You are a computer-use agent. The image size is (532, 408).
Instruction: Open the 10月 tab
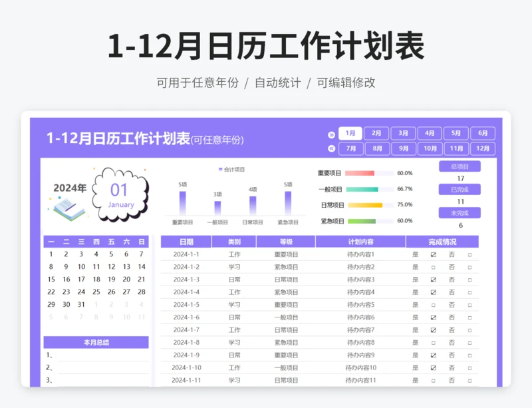tap(430, 148)
